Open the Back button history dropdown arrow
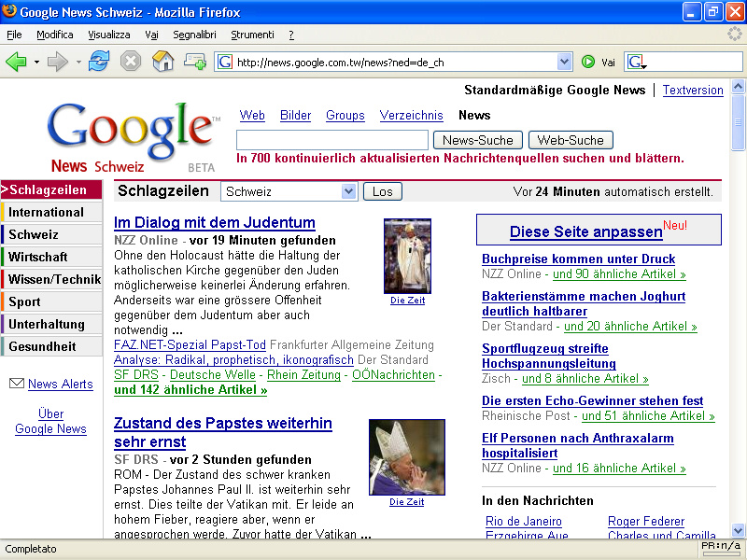Screen dimensions: 747x560 [36, 63]
